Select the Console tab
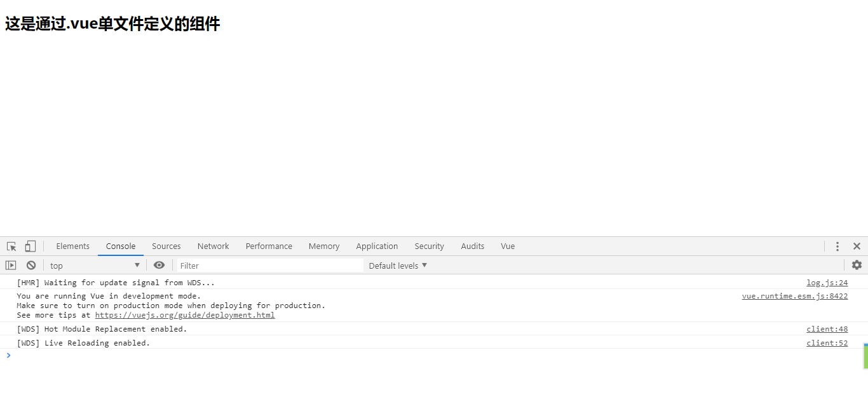 (121, 246)
